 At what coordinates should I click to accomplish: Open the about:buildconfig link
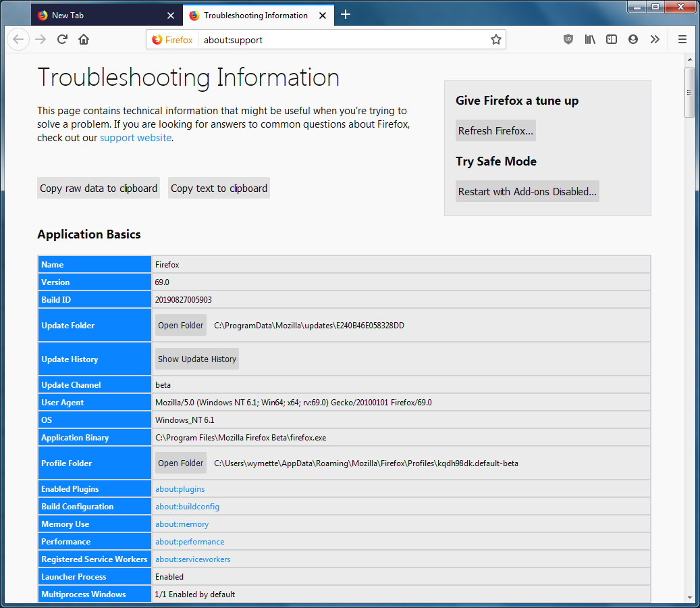(187, 507)
